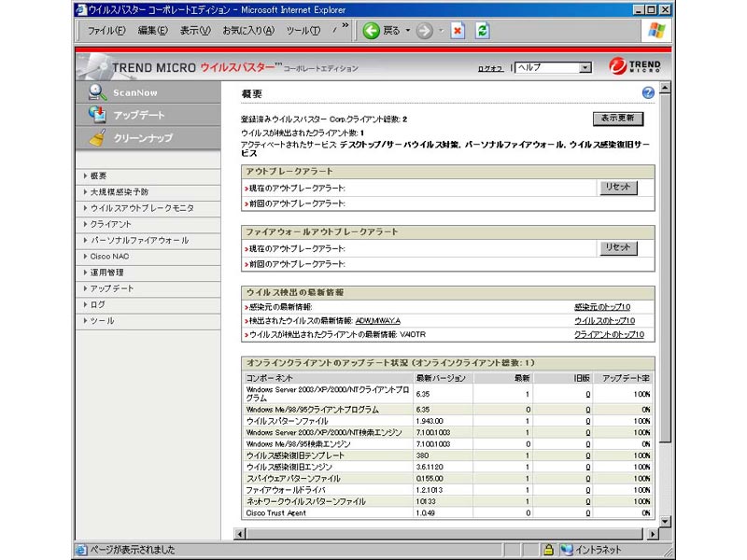Screen dimensions: 747x560
Task: Click the 最新バージョン column header
Action: pos(441,378)
